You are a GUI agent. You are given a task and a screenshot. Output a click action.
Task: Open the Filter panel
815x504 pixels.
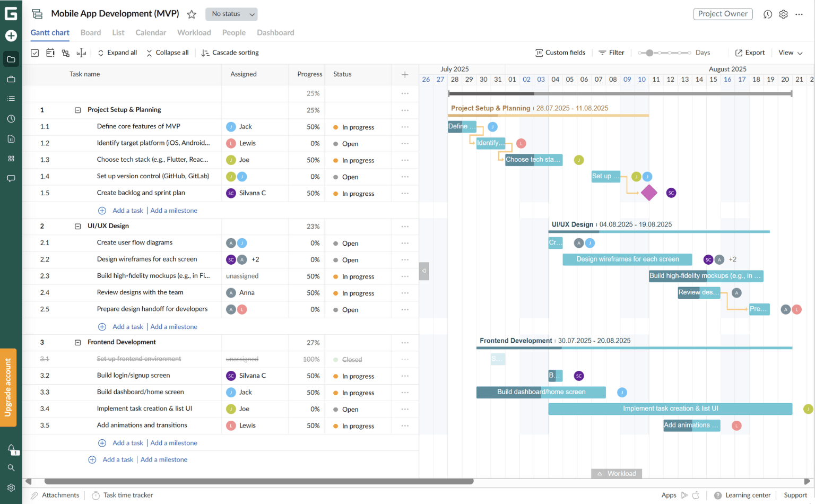pos(611,53)
